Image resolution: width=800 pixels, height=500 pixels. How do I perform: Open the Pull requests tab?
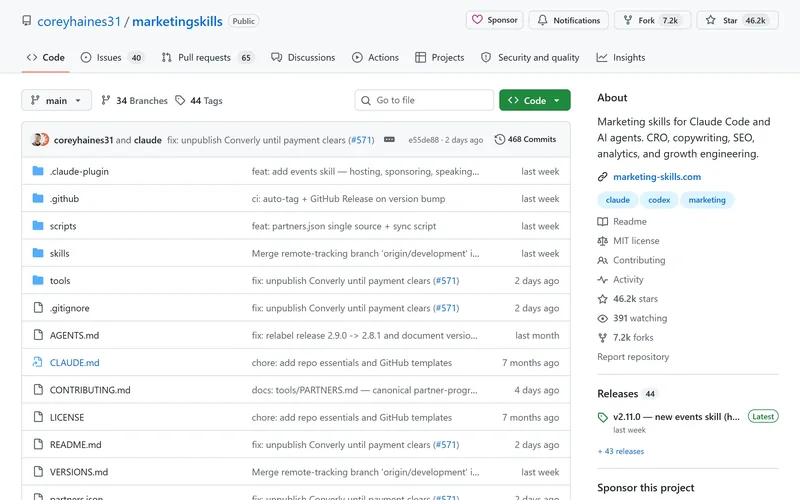tap(207, 58)
